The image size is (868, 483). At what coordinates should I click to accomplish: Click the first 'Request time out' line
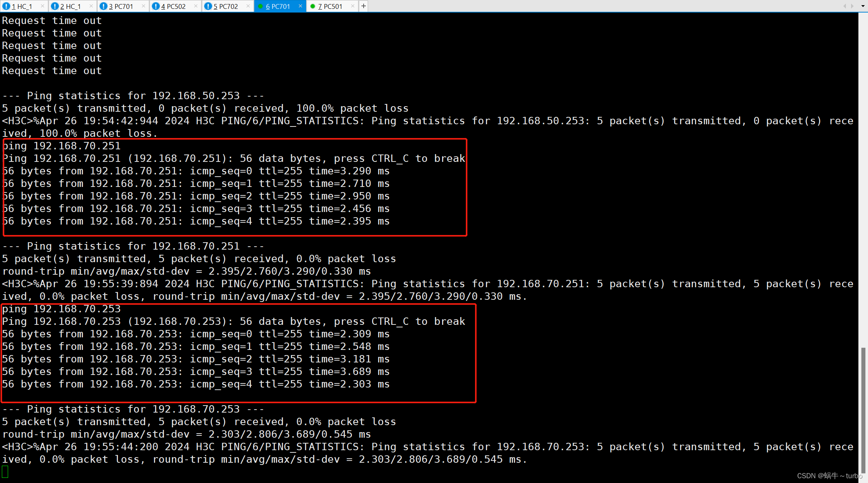pyautogui.click(x=52, y=21)
